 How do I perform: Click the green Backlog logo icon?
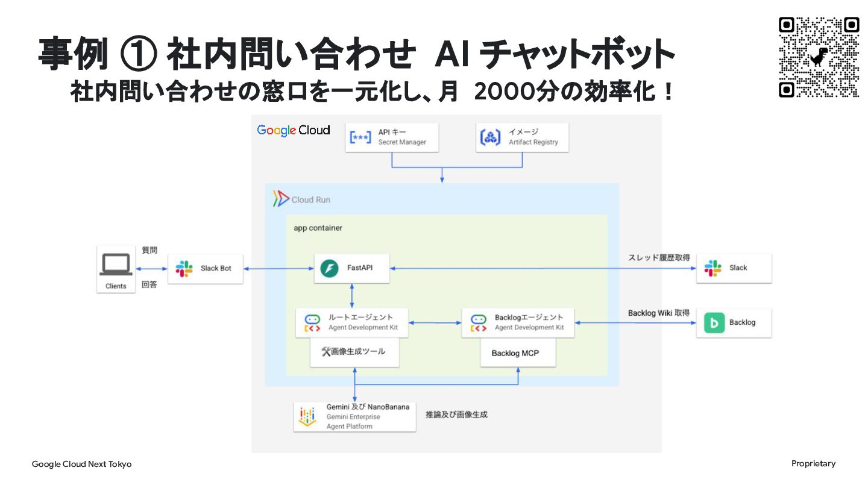pos(714,322)
